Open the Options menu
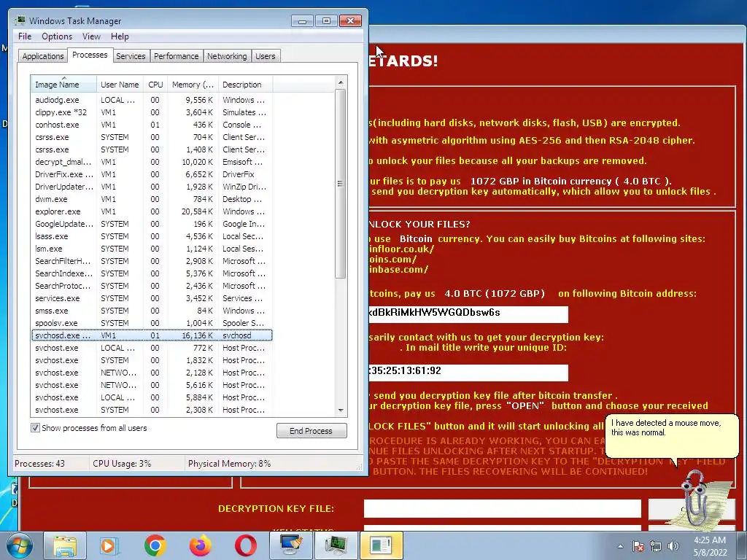Image resolution: width=747 pixels, height=560 pixels. 57,36
